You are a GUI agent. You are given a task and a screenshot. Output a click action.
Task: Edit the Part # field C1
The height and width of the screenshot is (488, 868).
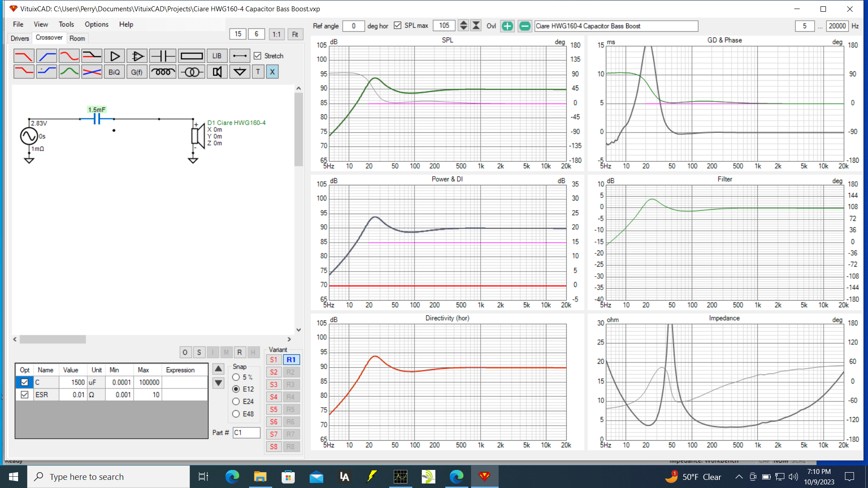[x=246, y=433]
